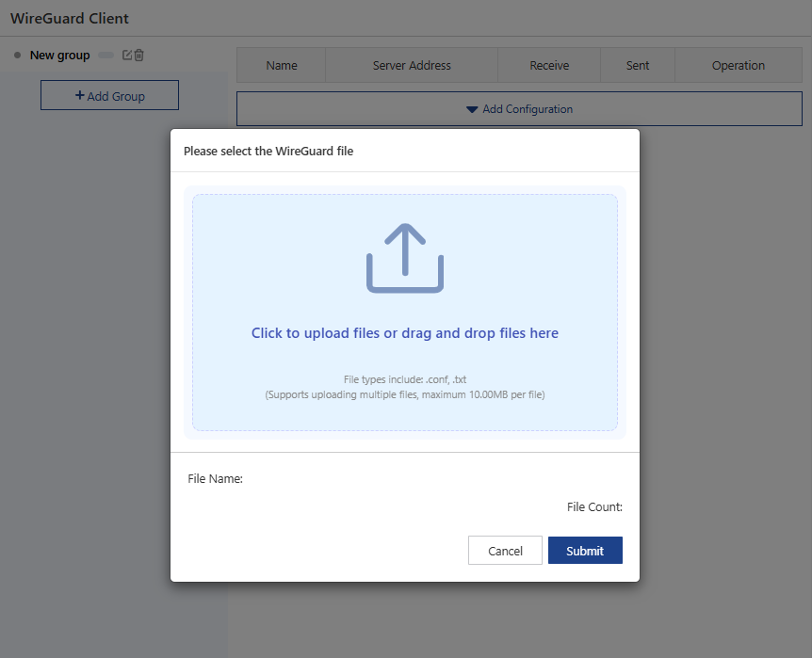The width and height of the screenshot is (812, 658).
Task: Click the 'Click to upload files' text
Action: (405, 333)
